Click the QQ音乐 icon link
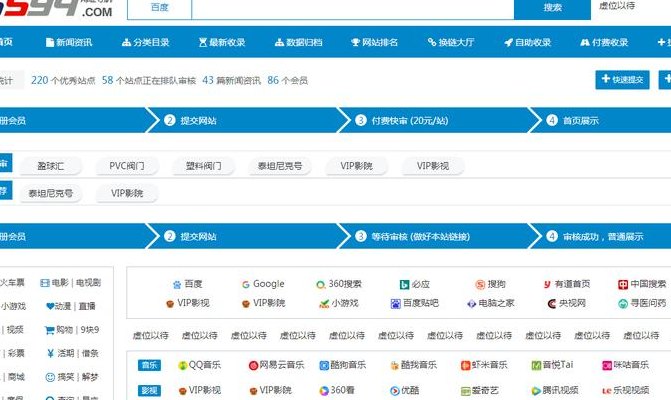This screenshot has height=400, width=671. coord(199,365)
